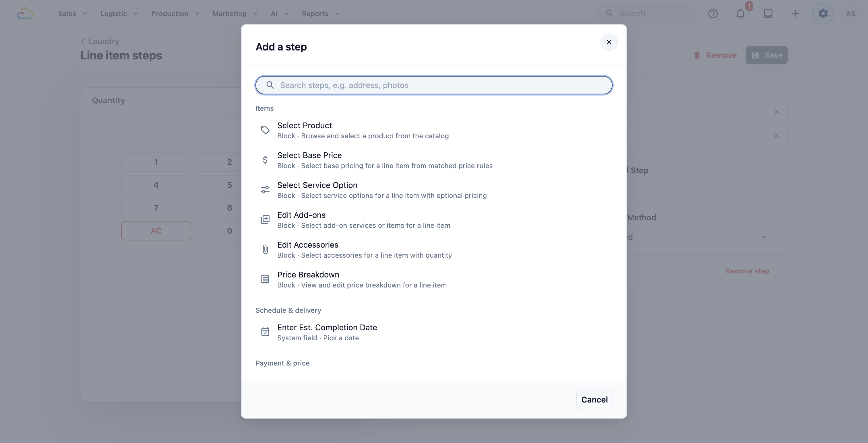Click the calendar icon for Est. Completion Date
Viewport: 868px width, 443px height.
coord(265,332)
